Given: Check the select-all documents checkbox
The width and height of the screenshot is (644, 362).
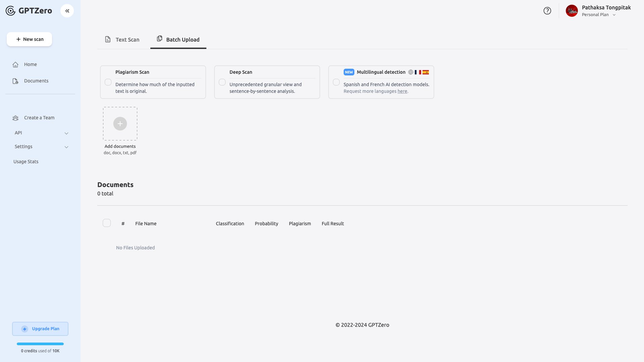Looking at the screenshot, I should 107,223.
